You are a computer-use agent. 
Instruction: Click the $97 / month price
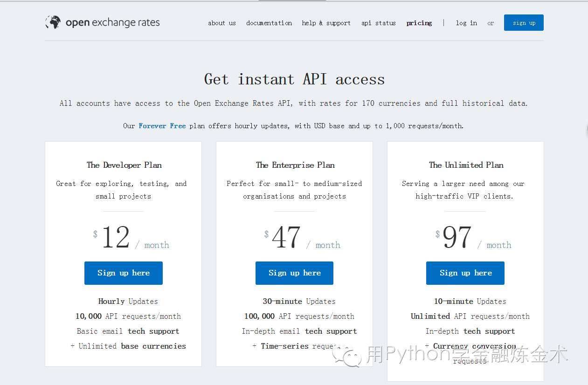coord(473,238)
